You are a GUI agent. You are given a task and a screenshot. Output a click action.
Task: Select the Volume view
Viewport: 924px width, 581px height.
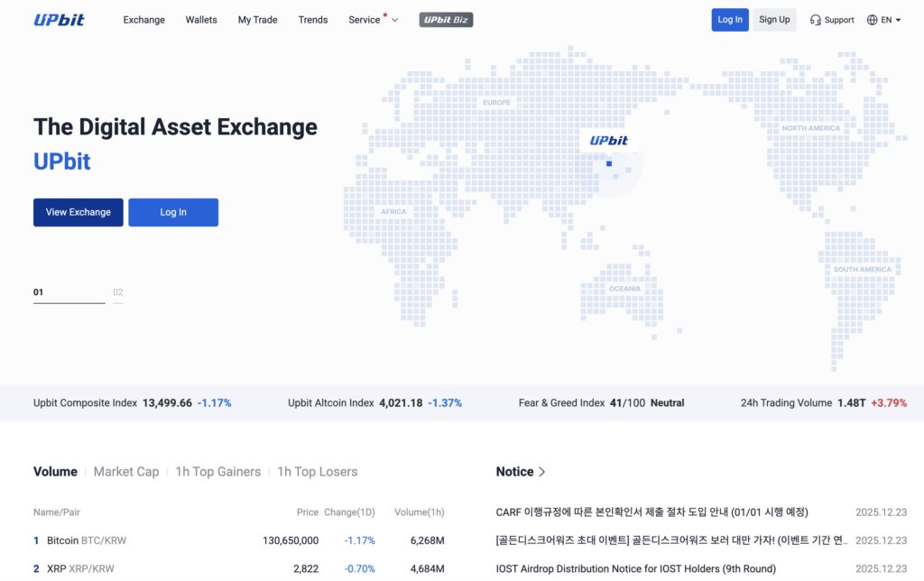click(55, 471)
